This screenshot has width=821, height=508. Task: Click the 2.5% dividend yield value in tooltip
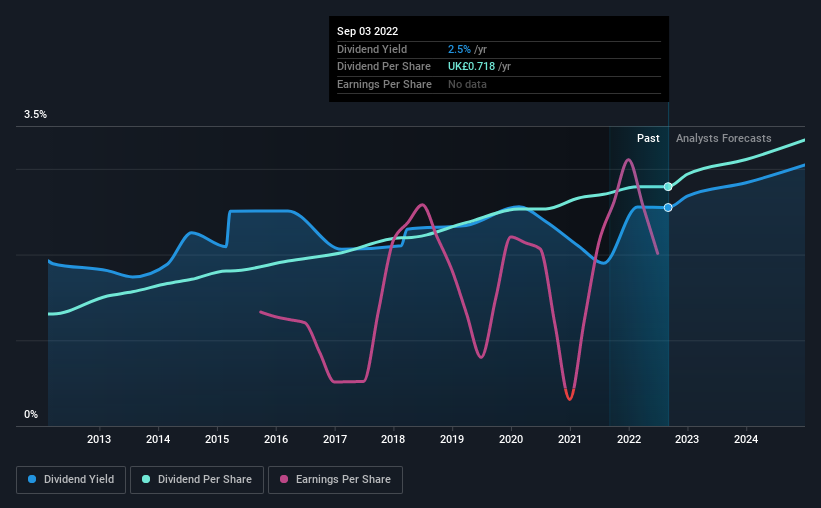[x=459, y=49]
